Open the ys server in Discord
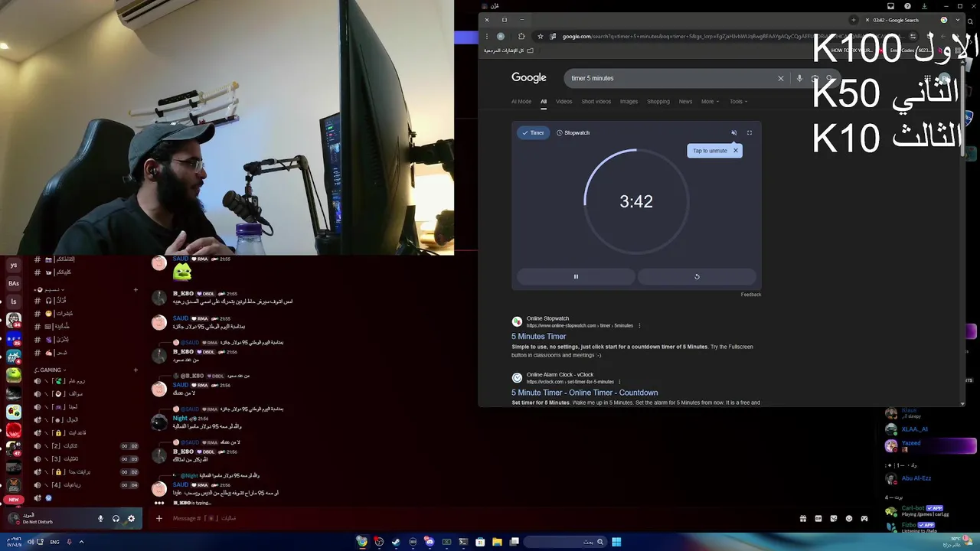 pos(13,265)
